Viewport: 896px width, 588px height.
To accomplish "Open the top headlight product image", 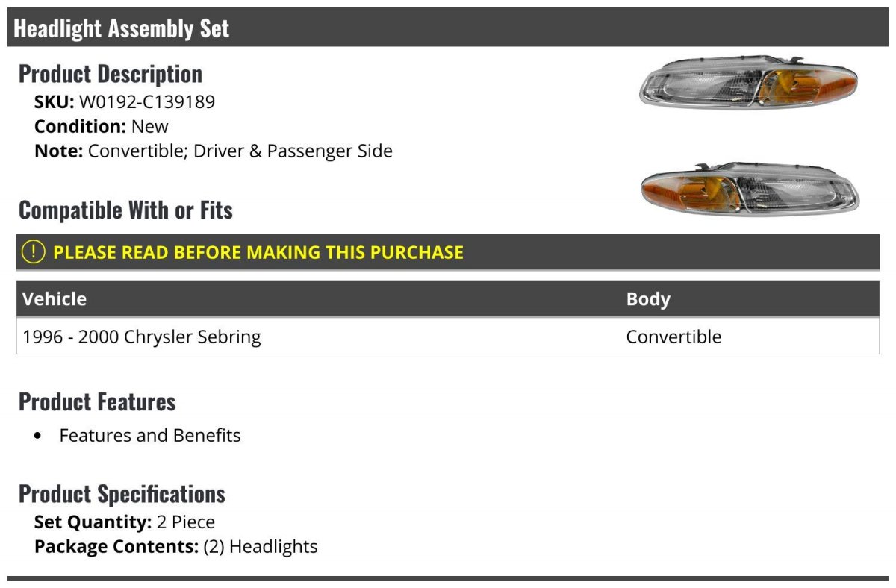I will 749,82.
